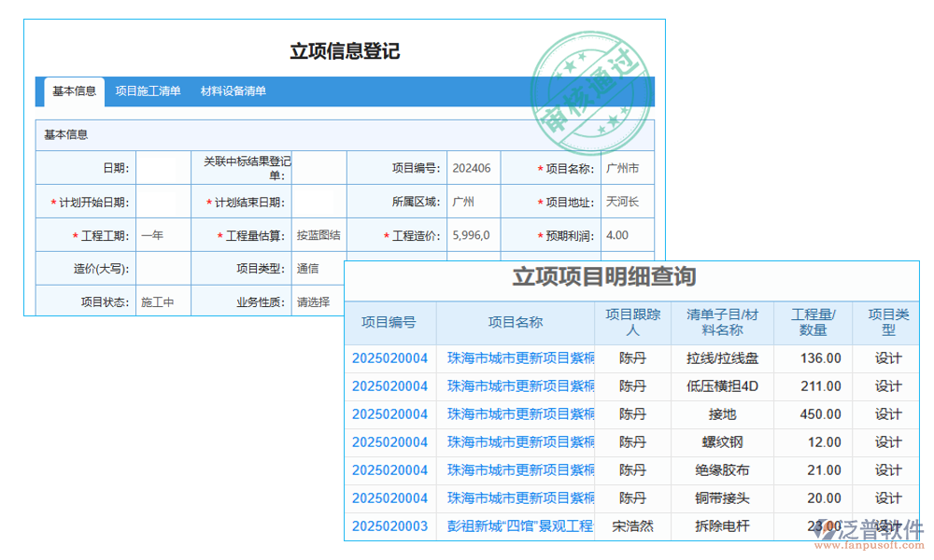The image size is (934, 560).
Task: Open first 珠海市城市更新项目 name link
Action: tap(520, 357)
